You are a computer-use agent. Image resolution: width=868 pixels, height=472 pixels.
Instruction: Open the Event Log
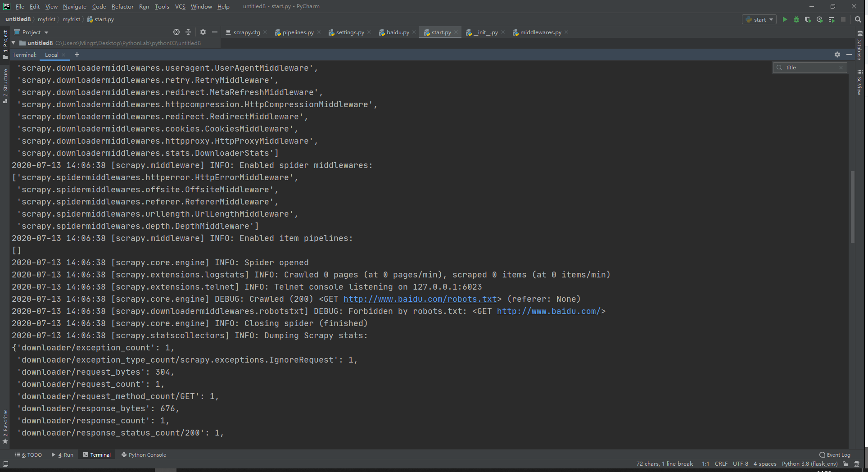pyautogui.click(x=835, y=455)
